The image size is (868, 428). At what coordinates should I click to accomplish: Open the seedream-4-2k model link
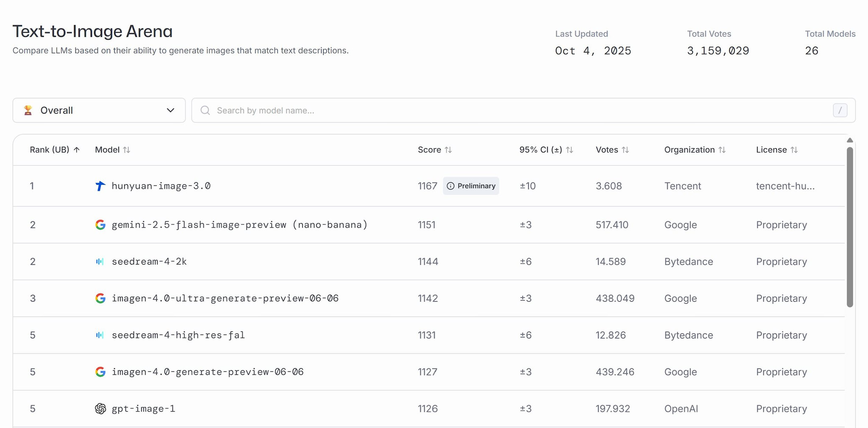tap(149, 262)
